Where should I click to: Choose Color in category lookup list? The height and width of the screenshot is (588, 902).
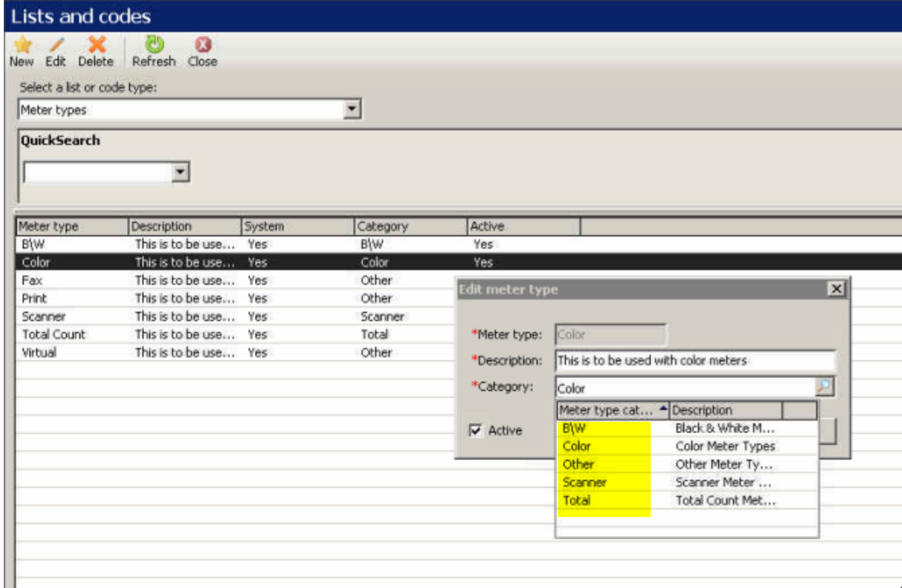576,446
